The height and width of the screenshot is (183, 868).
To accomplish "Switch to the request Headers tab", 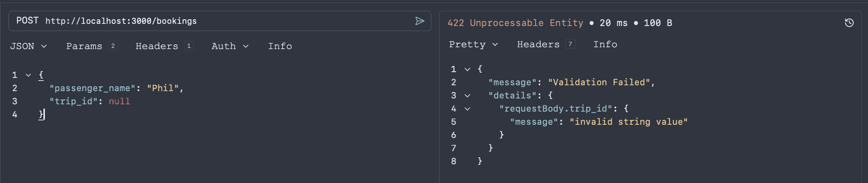I will pos(164,46).
